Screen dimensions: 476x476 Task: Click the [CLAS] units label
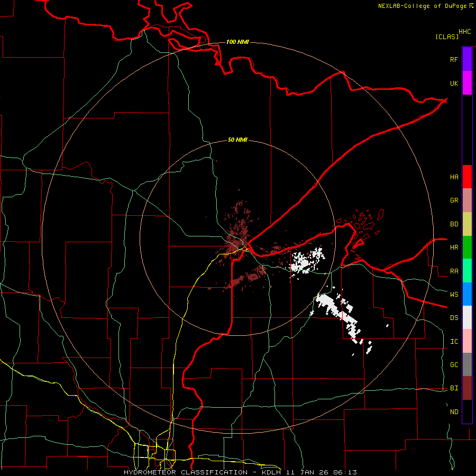pos(447,36)
